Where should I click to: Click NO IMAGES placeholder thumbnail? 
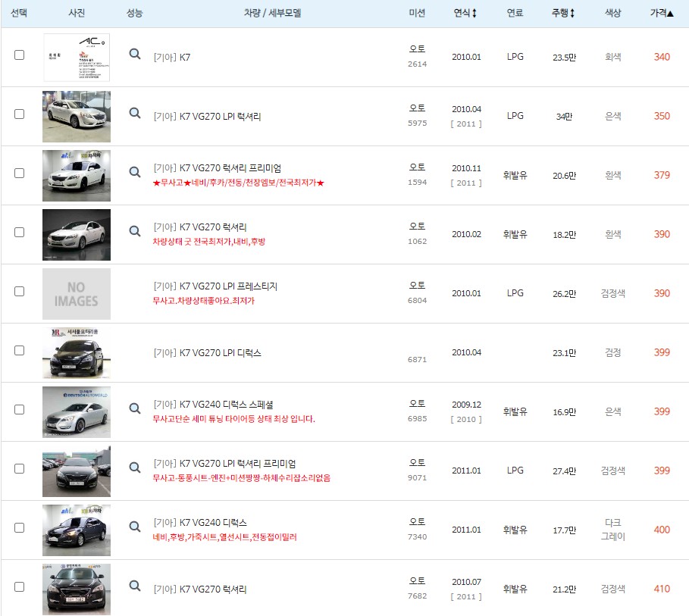pos(77,294)
